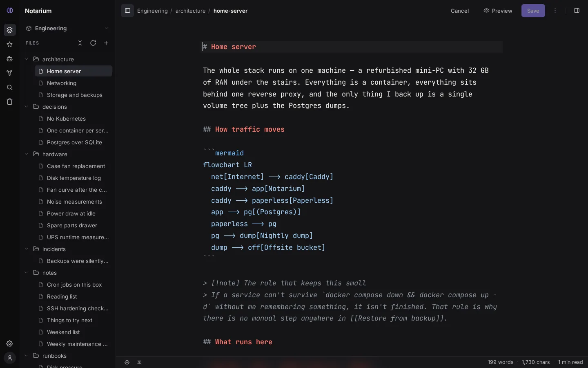This screenshot has width=588, height=368.
Task: Click the '199 words' status entry
Action: click(501, 362)
